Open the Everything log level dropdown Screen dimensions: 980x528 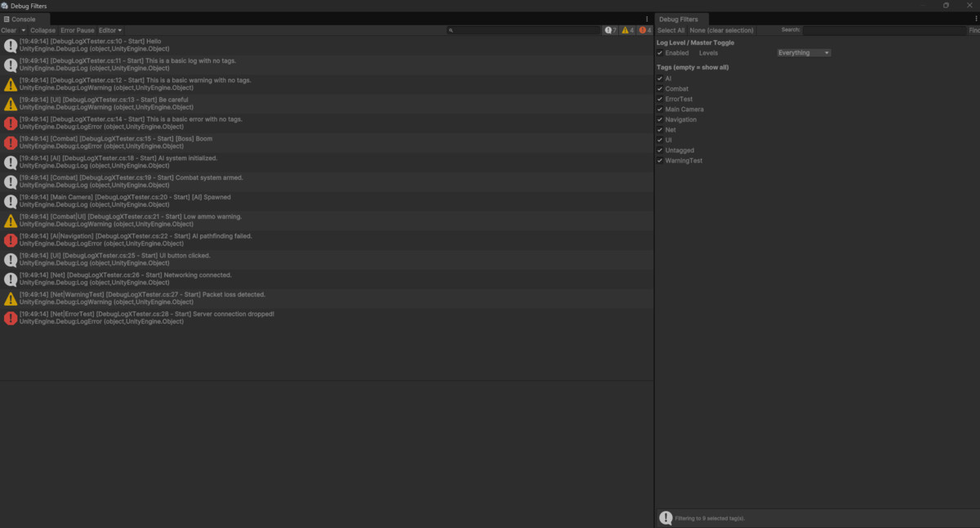click(803, 52)
